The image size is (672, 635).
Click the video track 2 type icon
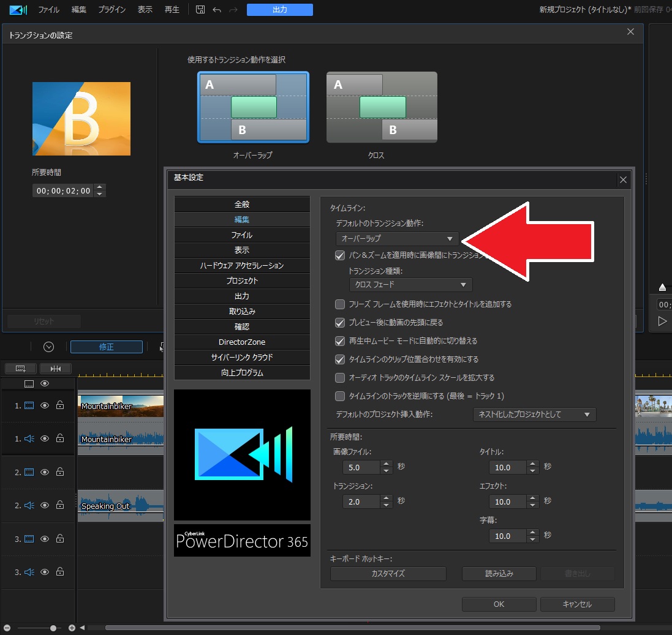29,472
